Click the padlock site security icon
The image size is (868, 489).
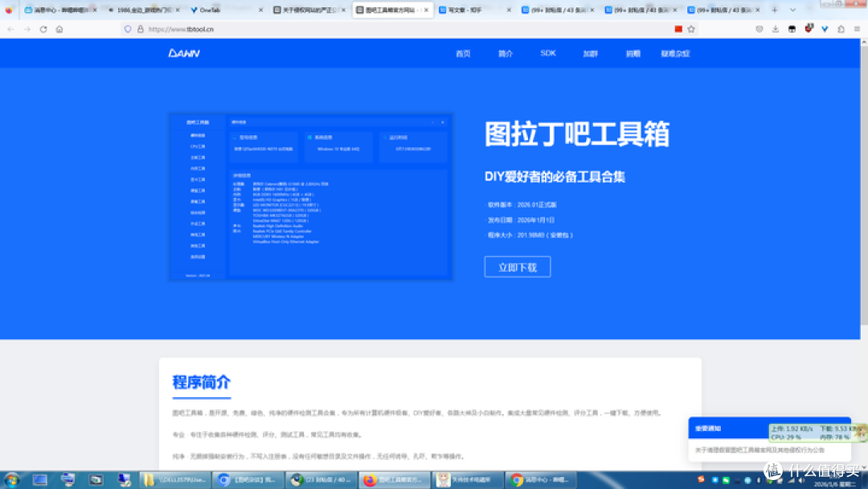tap(141, 29)
